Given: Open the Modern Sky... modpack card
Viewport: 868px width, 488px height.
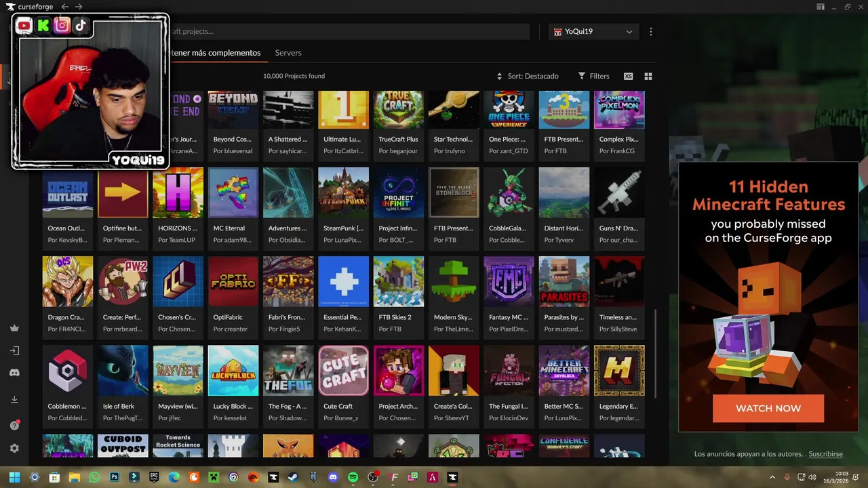Looking at the screenshot, I should (x=454, y=297).
